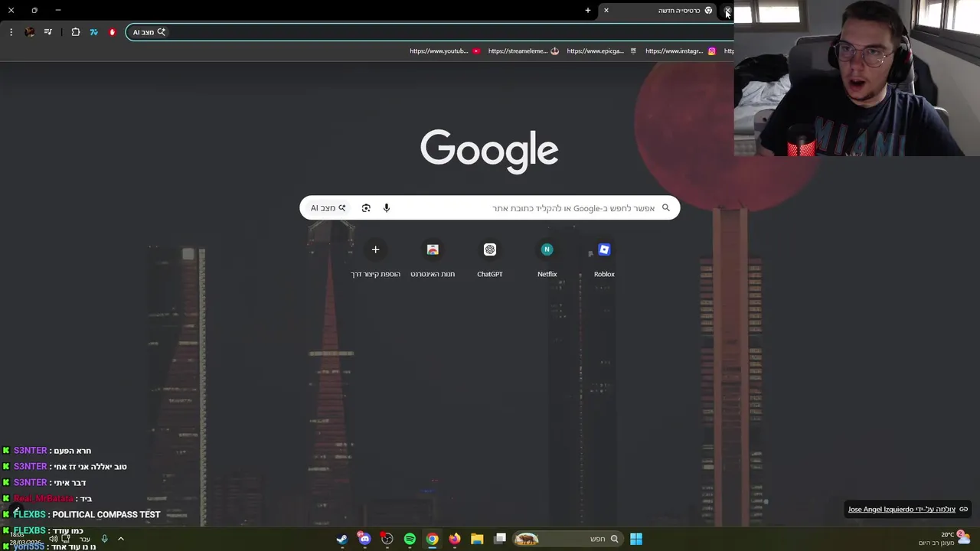This screenshot has height=551, width=980.
Task: Click the blue 7TV extension icon
Action: pos(94,32)
